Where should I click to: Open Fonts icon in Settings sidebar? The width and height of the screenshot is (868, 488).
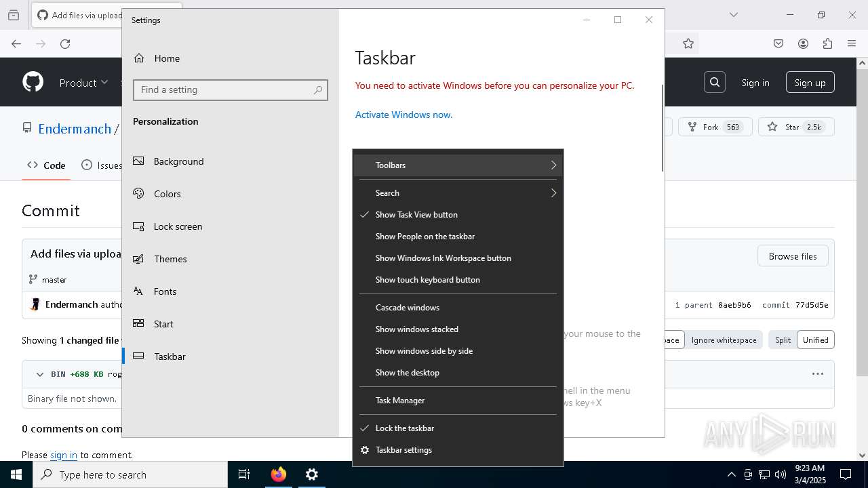coord(138,291)
